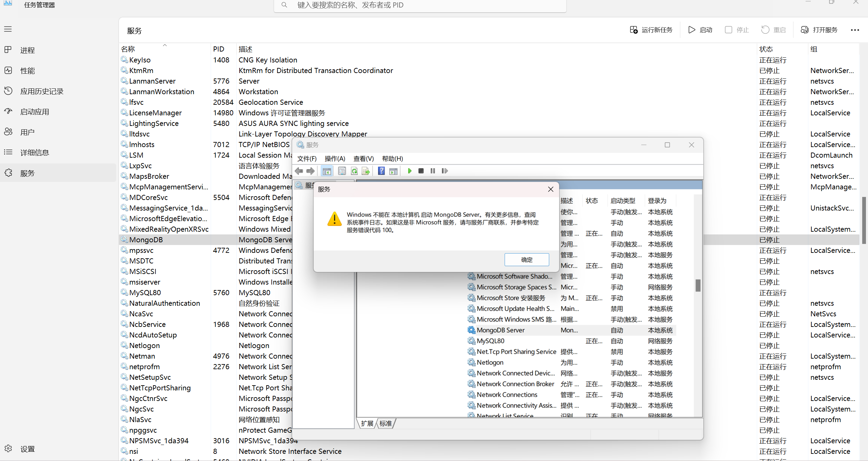The width and height of the screenshot is (868, 461).
Task: Click Run new task button
Action: point(651,30)
